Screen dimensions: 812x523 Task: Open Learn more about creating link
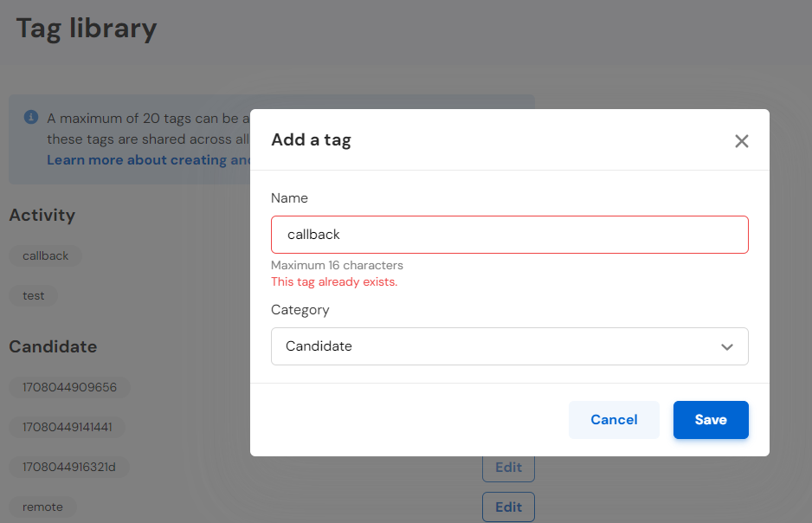[149, 160]
